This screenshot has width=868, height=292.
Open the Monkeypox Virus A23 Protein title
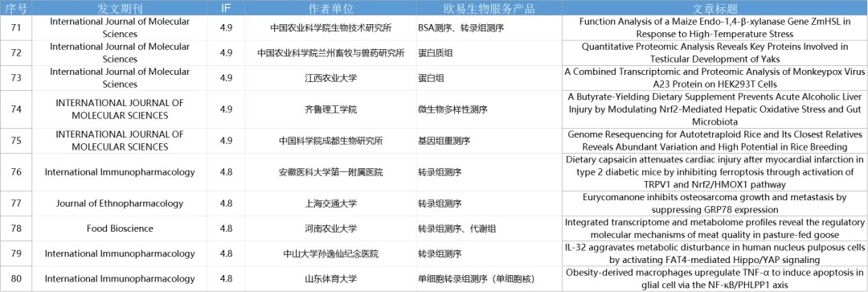pyautogui.click(x=714, y=78)
